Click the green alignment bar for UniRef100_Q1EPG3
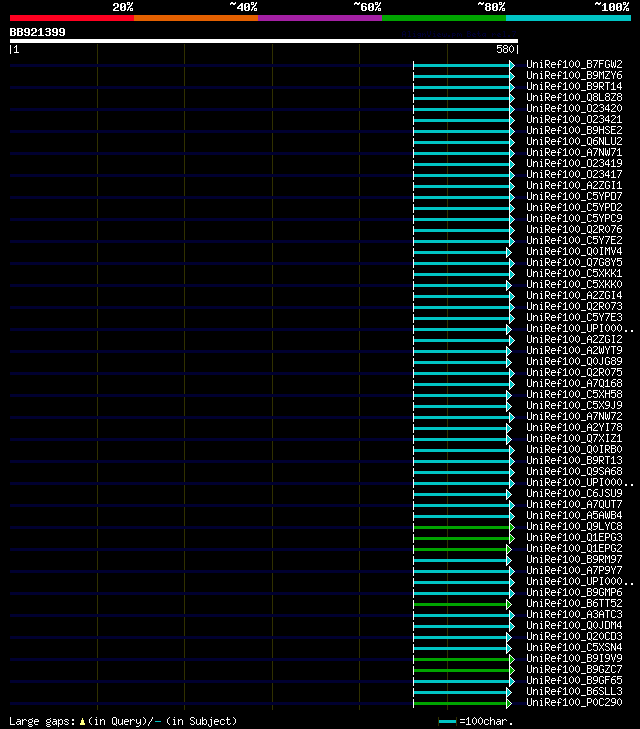The image size is (640, 729). pyautogui.click(x=462, y=538)
